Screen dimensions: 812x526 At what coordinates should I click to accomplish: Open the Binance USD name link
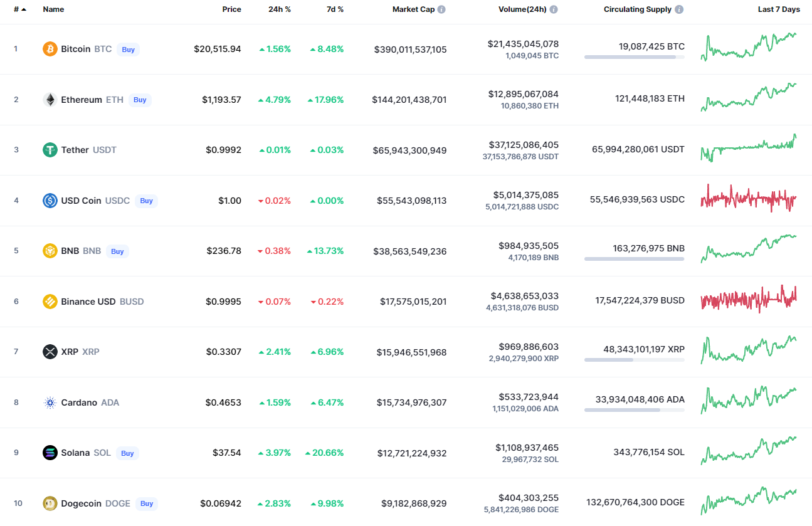tap(88, 302)
